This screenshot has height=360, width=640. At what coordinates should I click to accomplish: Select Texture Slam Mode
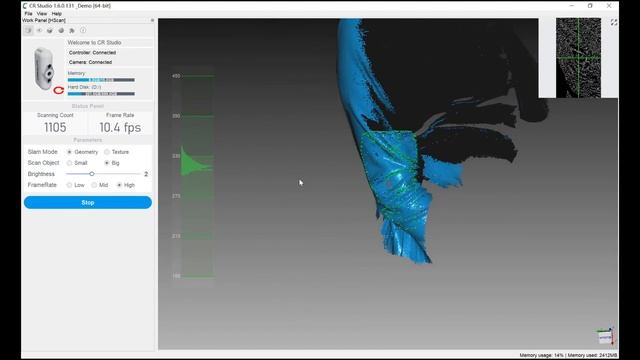tap(107, 152)
